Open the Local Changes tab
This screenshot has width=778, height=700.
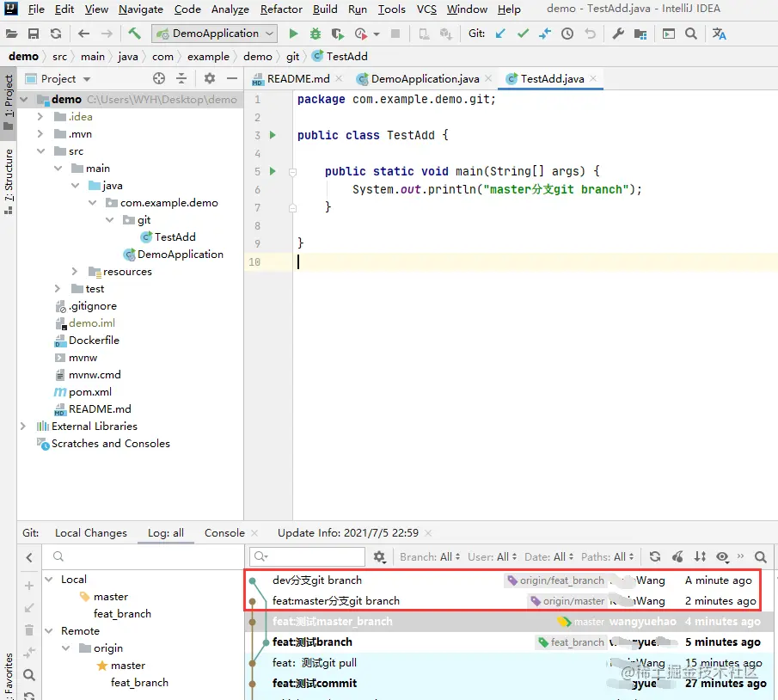pos(90,532)
